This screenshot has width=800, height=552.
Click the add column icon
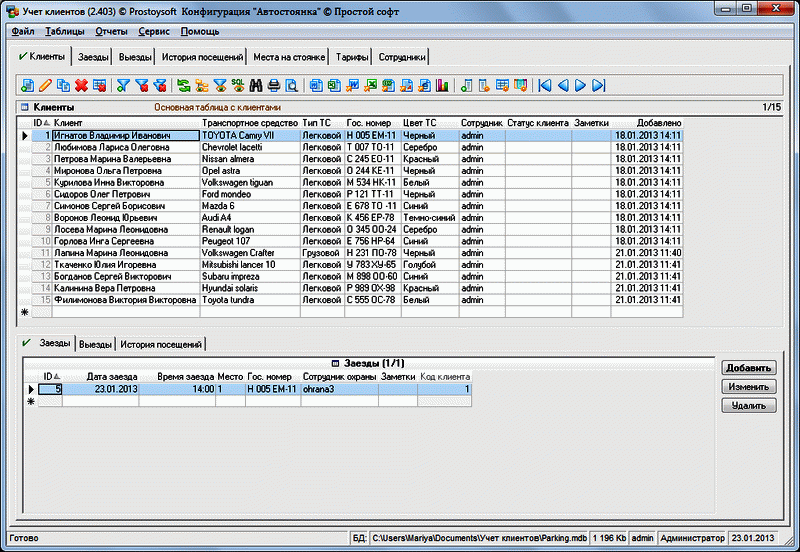coord(466,85)
